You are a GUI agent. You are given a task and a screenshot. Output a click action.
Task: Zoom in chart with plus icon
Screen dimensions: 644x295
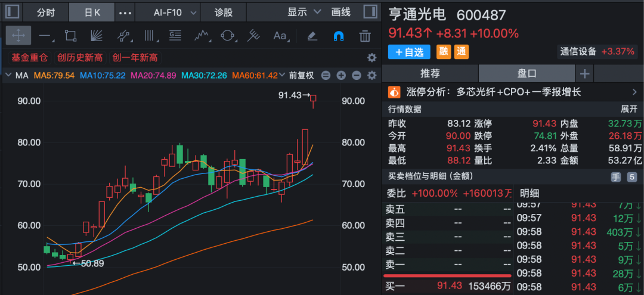point(341,76)
